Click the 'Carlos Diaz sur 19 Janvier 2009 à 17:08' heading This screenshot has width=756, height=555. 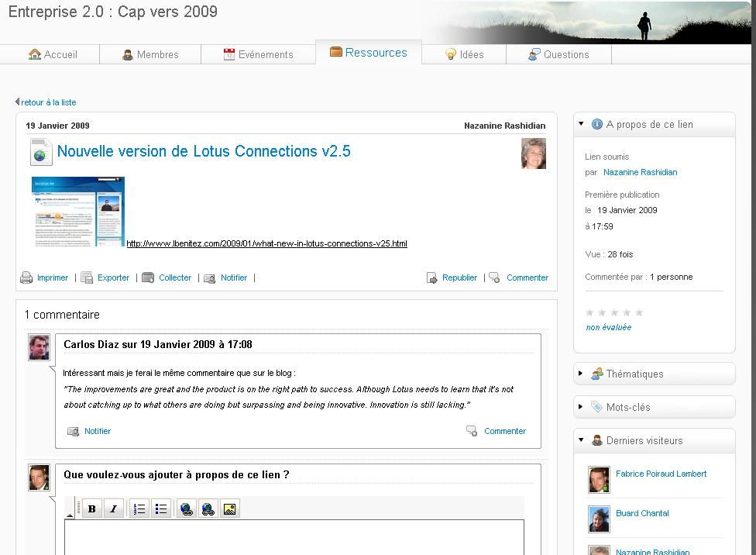point(158,344)
